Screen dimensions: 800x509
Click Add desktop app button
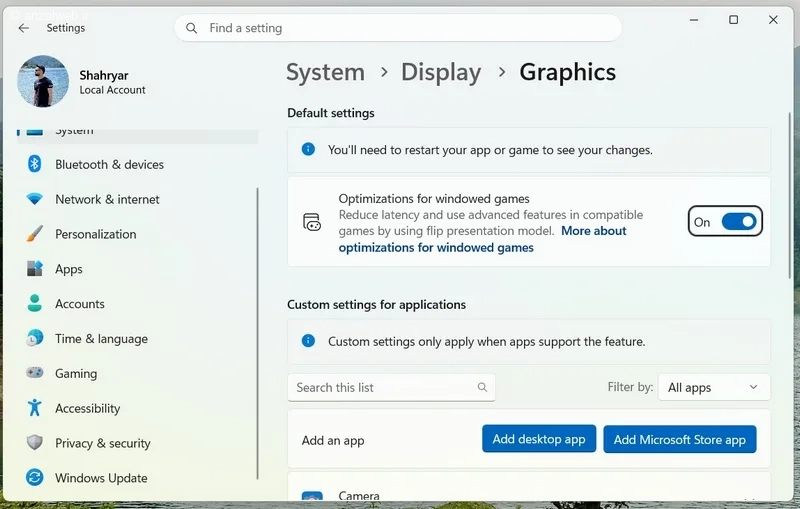point(539,439)
